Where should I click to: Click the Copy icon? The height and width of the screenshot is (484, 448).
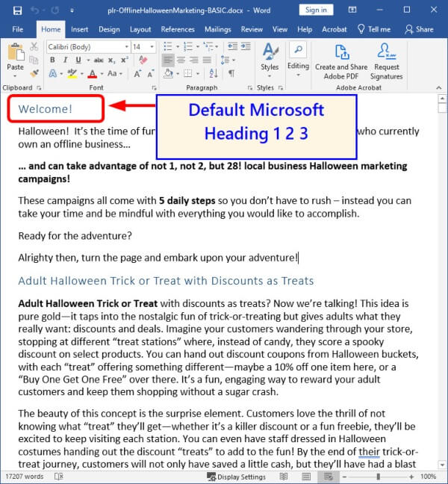click(x=34, y=60)
